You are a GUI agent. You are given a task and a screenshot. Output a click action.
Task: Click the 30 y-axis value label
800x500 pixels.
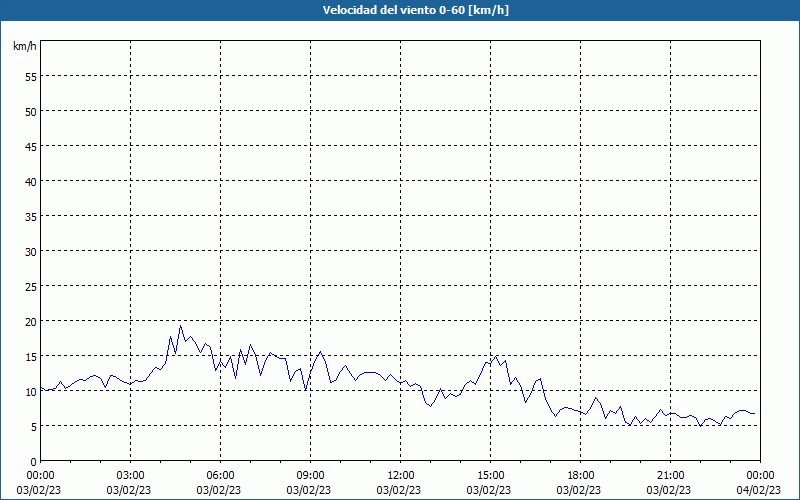pyautogui.click(x=31, y=252)
